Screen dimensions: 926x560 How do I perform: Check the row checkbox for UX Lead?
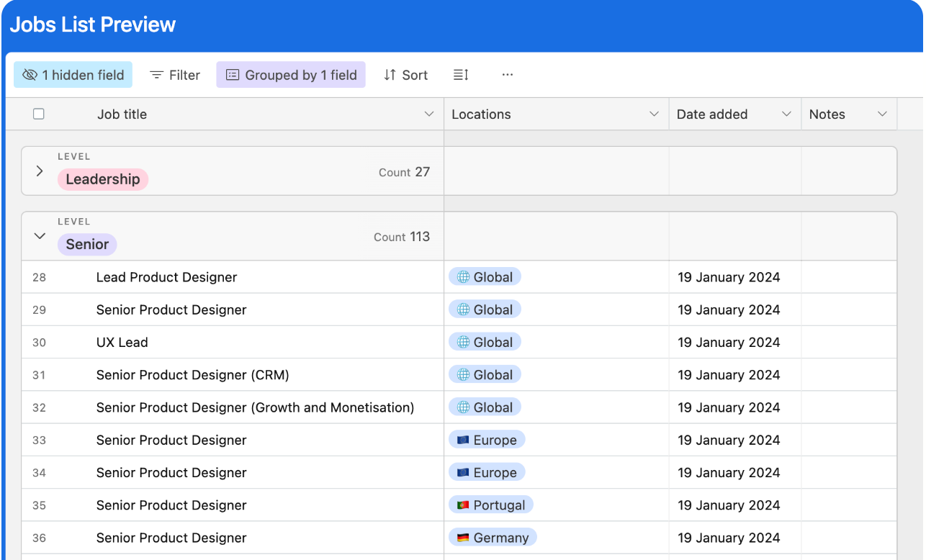39,342
